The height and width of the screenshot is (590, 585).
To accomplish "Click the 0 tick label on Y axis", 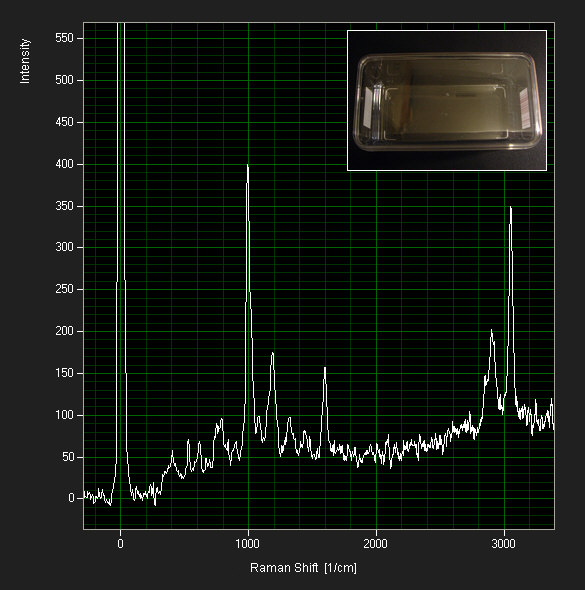I will [x=71, y=498].
